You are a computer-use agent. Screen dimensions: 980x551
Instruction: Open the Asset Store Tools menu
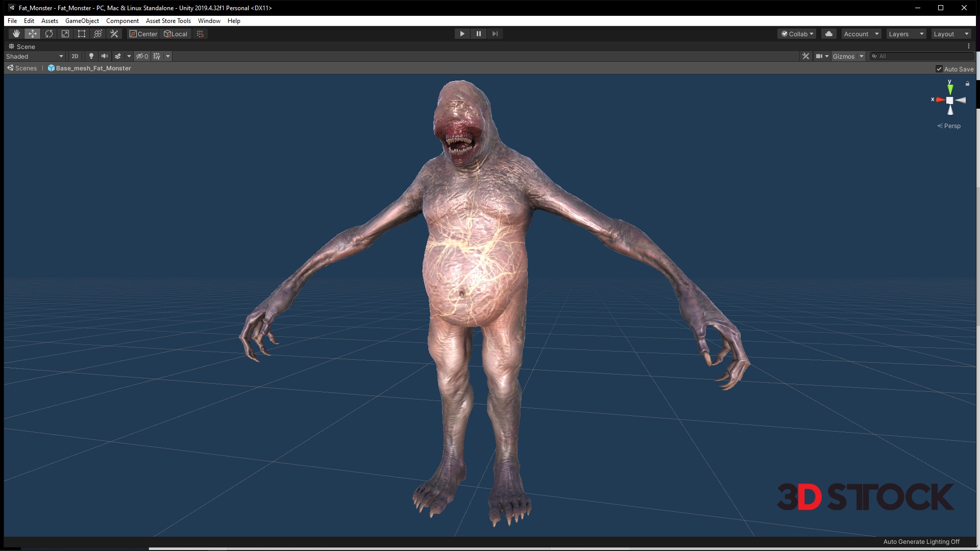point(168,21)
